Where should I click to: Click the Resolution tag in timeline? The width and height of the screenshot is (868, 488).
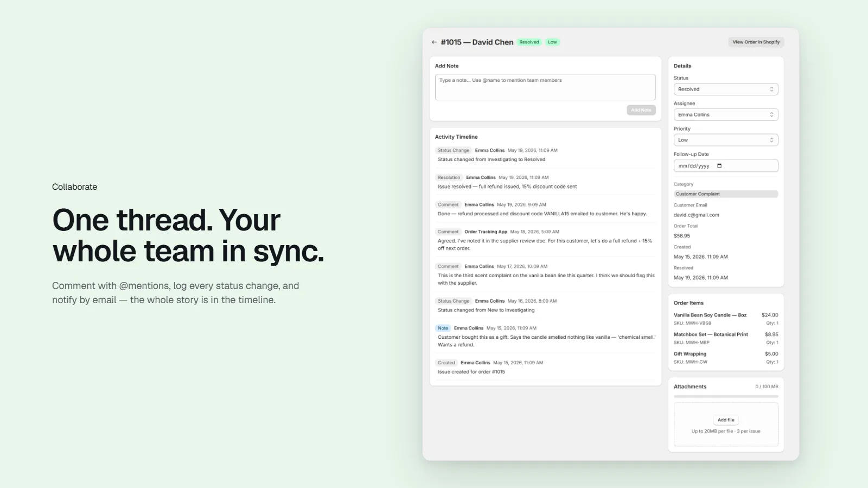pos(449,178)
